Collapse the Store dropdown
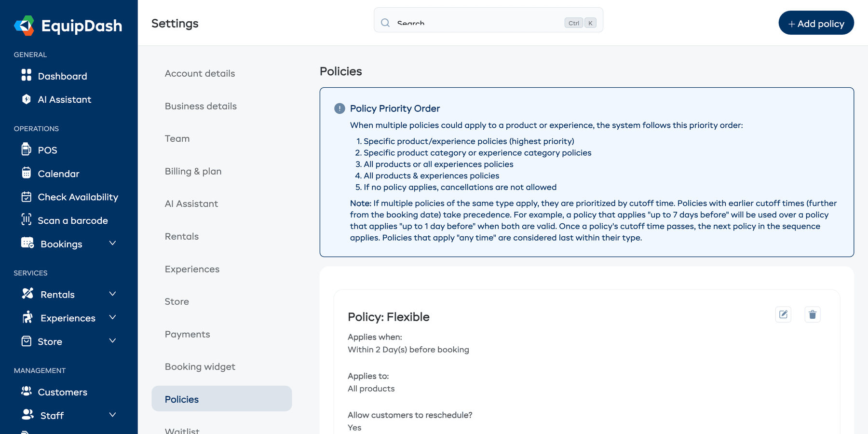This screenshot has width=868, height=434. [112, 341]
